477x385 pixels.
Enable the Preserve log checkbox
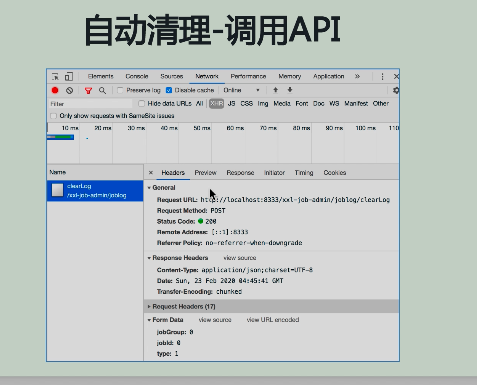click(120, 90)
